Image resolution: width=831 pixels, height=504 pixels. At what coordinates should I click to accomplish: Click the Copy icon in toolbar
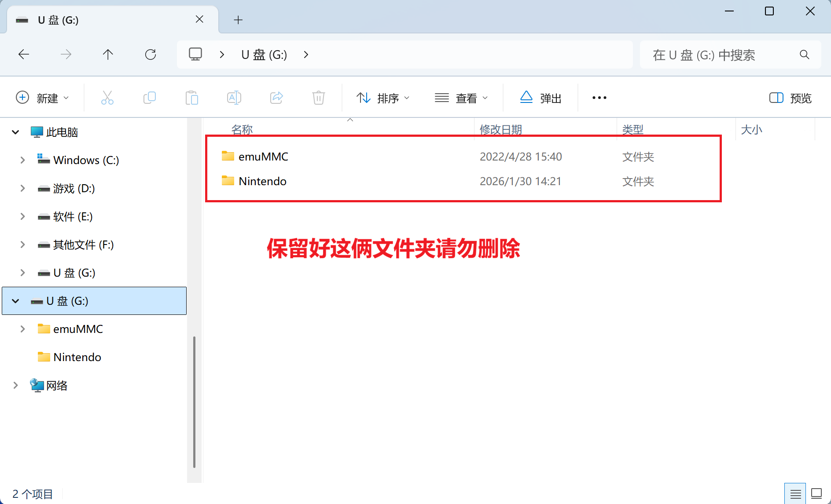(150, 98)
